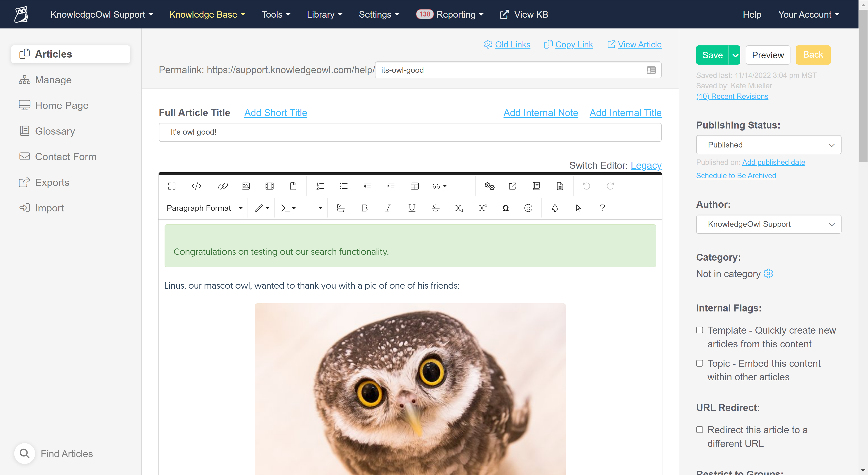Toggle fullscreen mode in the editor
Image resolution: width=868 pixels, height=475 pixels.
[172, 186]
